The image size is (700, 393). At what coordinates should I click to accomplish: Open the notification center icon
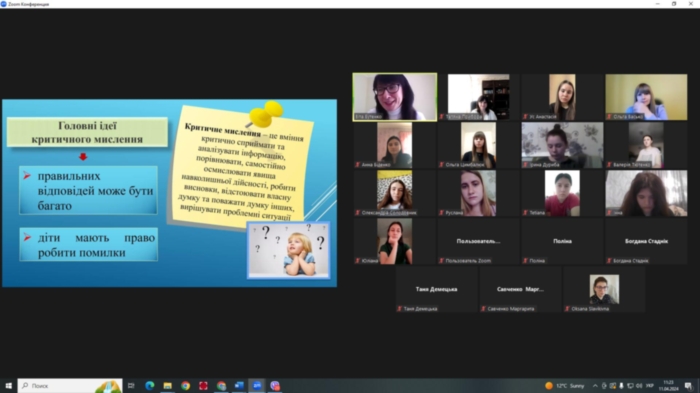click(x=688, y=386)
